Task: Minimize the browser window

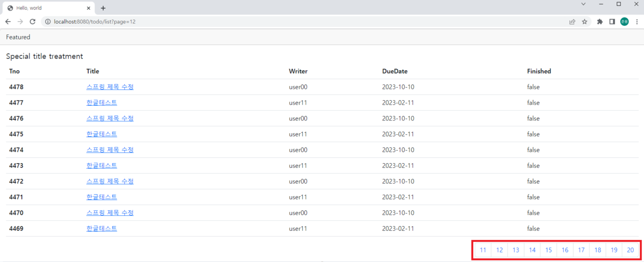Action: [x=601, y=4]
